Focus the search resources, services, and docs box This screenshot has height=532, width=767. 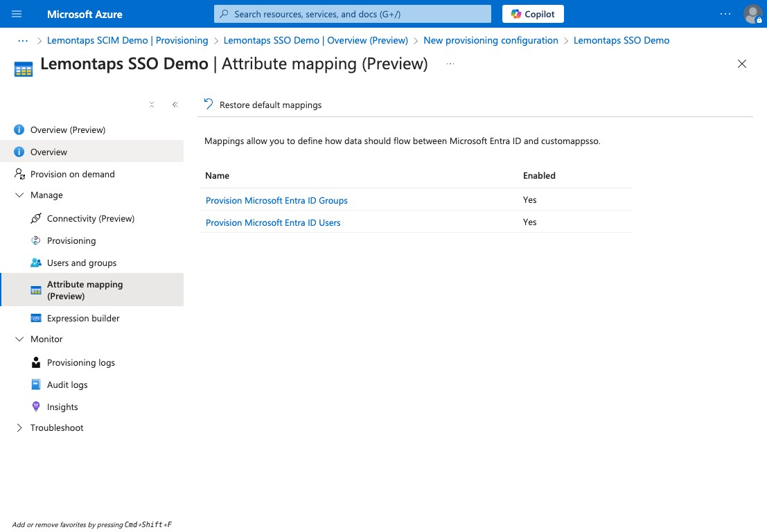point(352,14)
